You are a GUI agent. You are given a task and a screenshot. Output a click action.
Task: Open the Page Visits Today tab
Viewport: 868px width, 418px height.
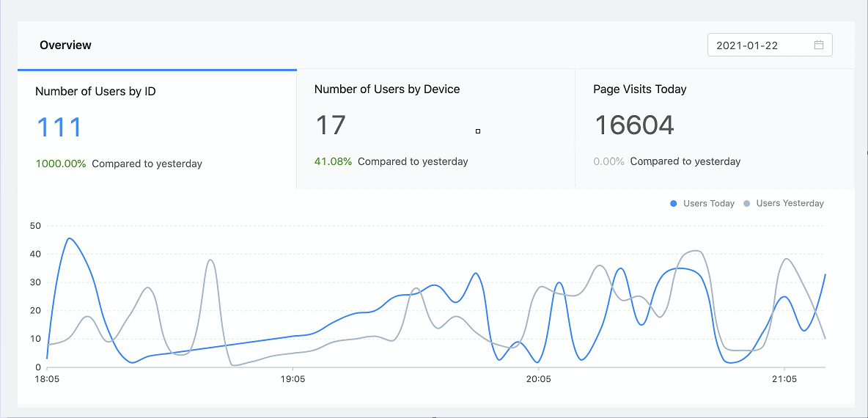coord(639,89)
